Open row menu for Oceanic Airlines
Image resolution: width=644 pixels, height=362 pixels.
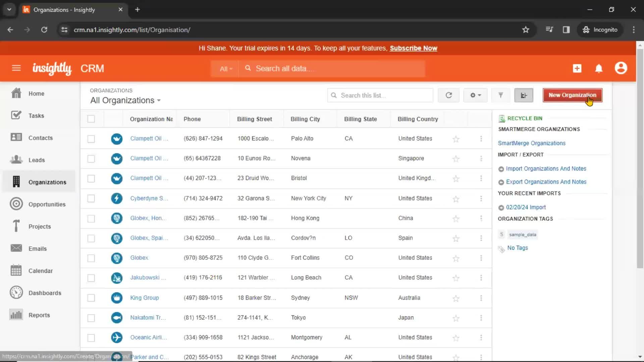[x=481, y=338]
